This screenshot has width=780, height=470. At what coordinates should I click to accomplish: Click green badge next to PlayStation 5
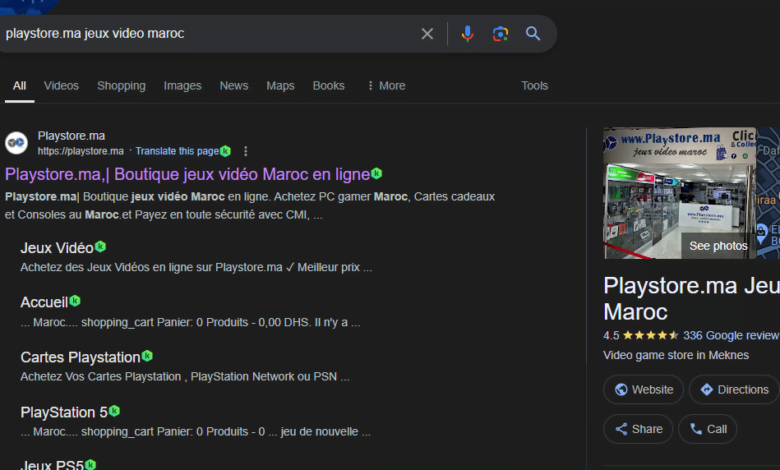(114, 411)
